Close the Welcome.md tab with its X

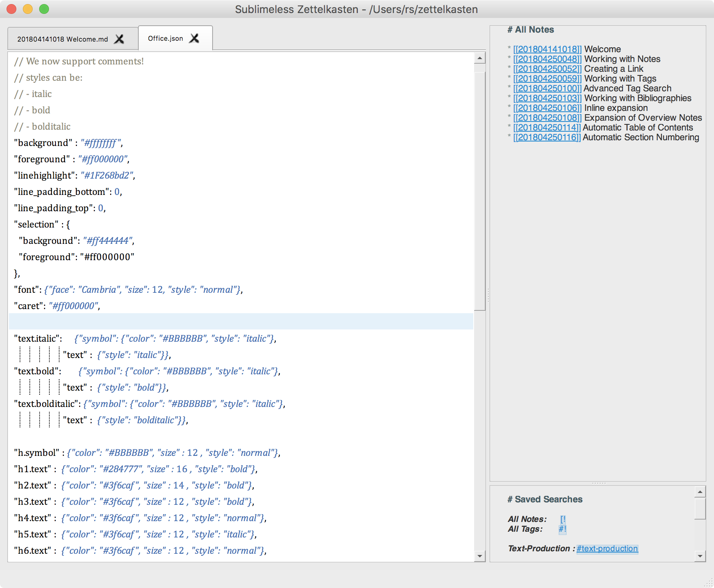point(119,39)
